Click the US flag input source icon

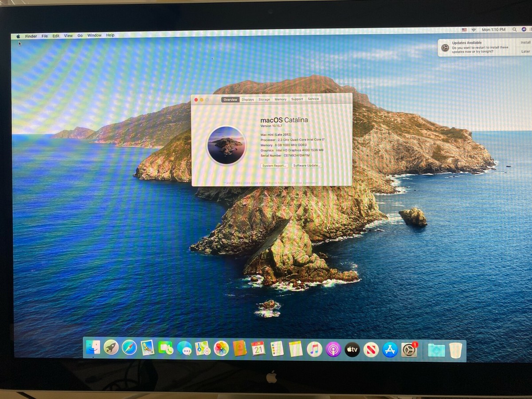coord(464,30)
